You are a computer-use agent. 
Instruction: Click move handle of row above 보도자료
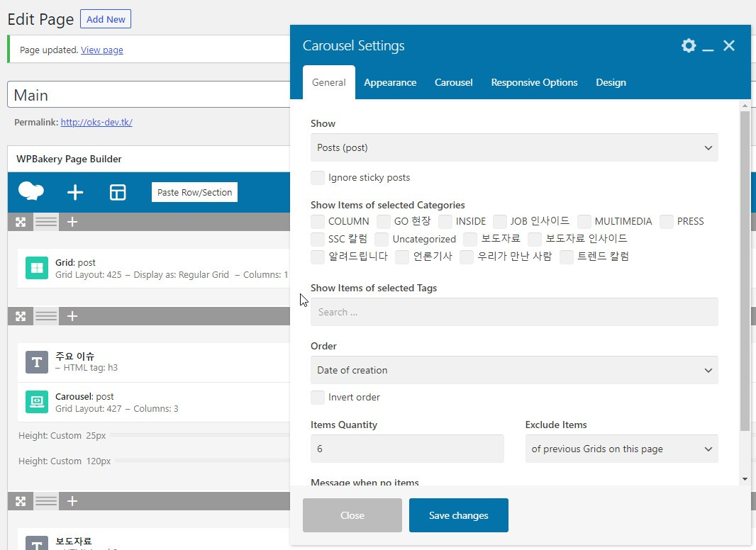tap(21, 501)
